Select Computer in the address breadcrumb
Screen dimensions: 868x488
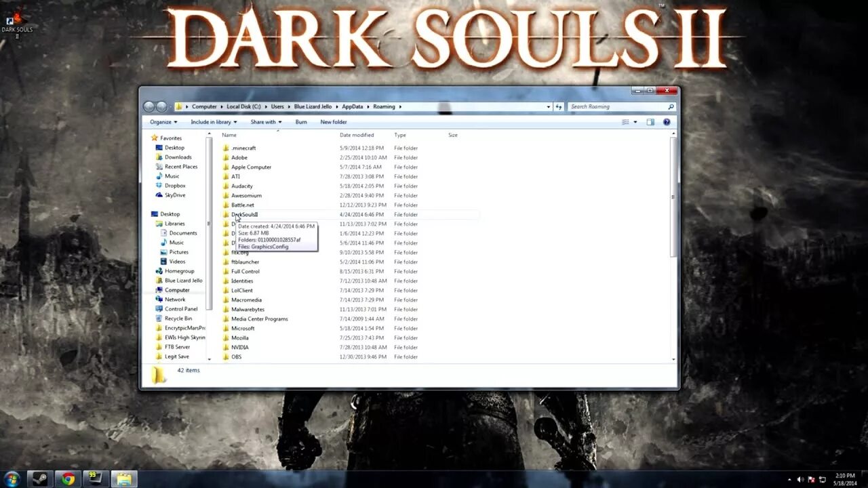point(204,106)
